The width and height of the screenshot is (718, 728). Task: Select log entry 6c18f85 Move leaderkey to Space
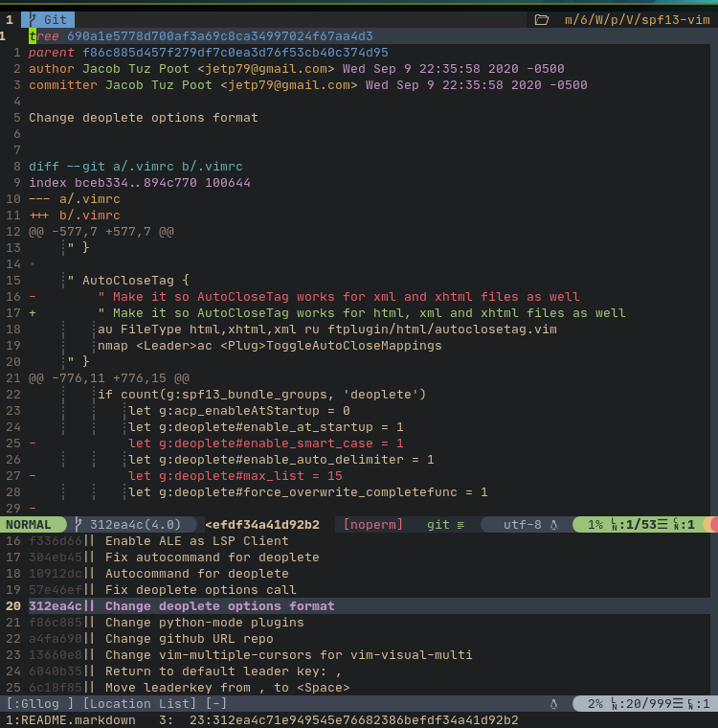tap(190, 687)
